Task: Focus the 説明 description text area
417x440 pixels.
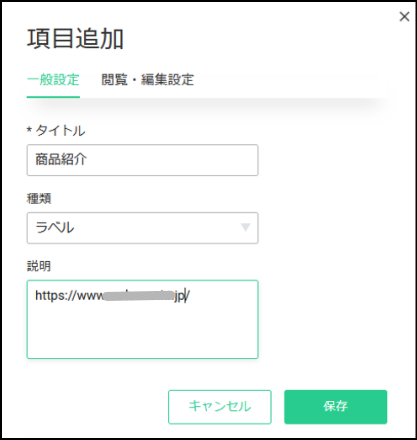Action: tap(142, 319)
